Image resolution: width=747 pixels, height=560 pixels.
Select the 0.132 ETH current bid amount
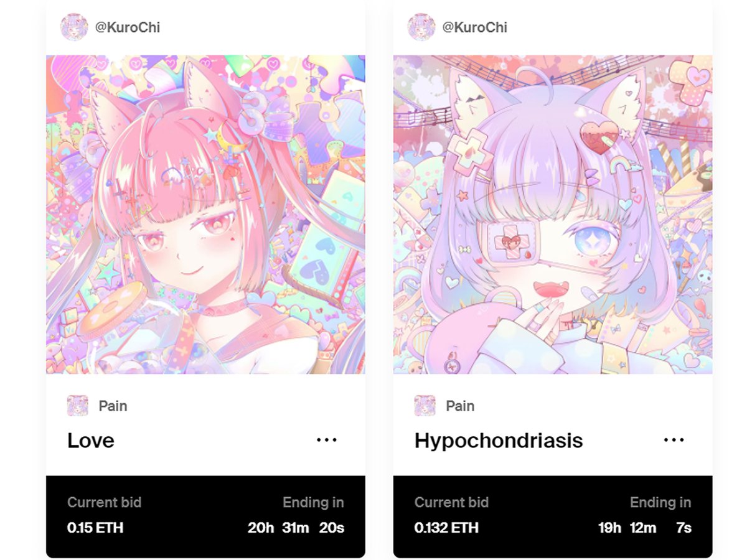(x=446, y=528)
